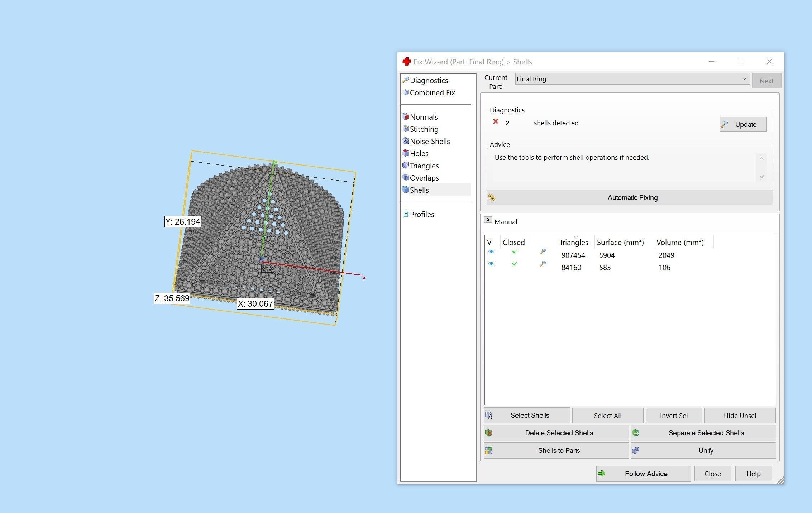812x513 pixels.
Task: Click the Unify shells icon
Action: coord(636,450)
